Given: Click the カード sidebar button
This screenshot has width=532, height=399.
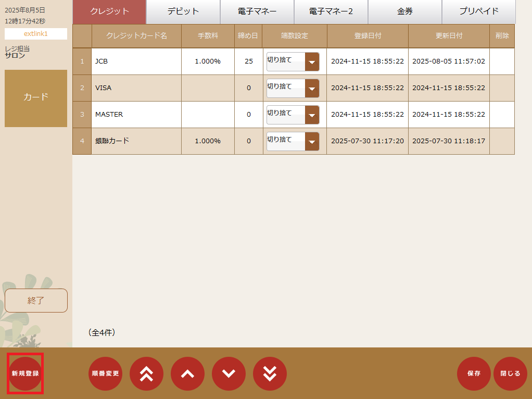Looking at the screenshot, I should (36, 98).
